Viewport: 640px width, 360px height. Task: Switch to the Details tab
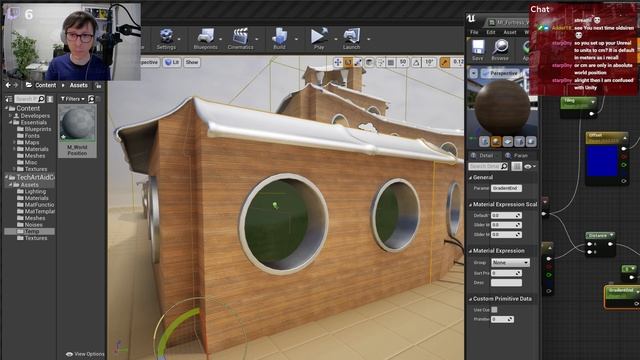click(x=484, y=156)
